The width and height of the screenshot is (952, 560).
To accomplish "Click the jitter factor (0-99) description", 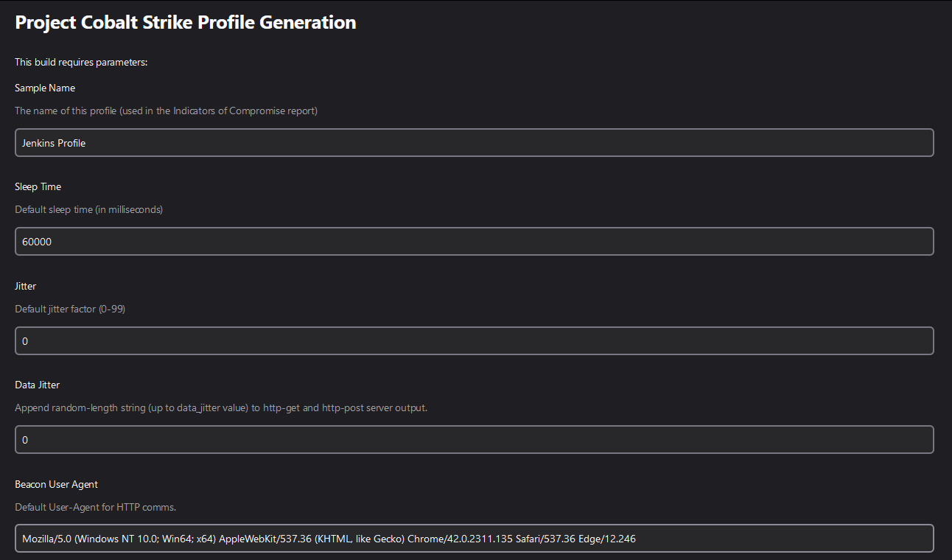I will point(70,309).
